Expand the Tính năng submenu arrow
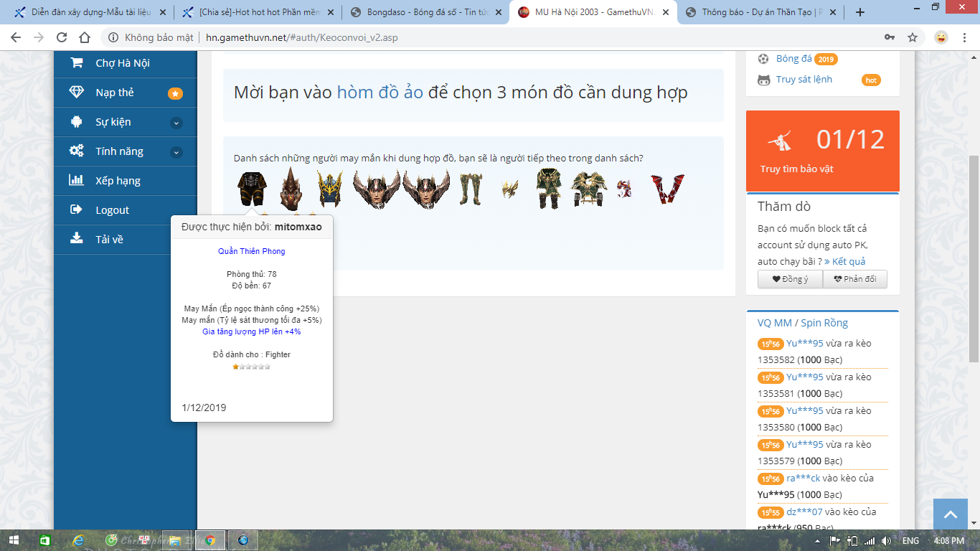 tap(176, 152)
